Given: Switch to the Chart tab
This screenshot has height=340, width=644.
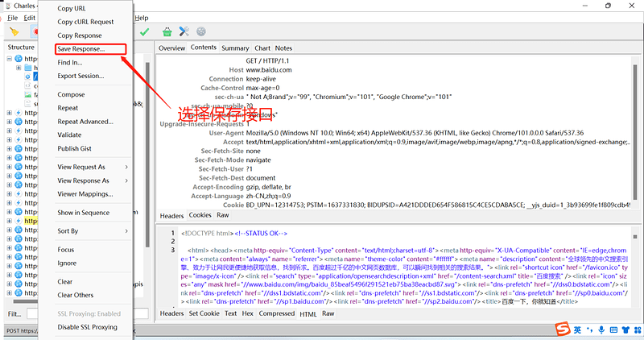Looking at the screenshot, I should pos(262,48).
